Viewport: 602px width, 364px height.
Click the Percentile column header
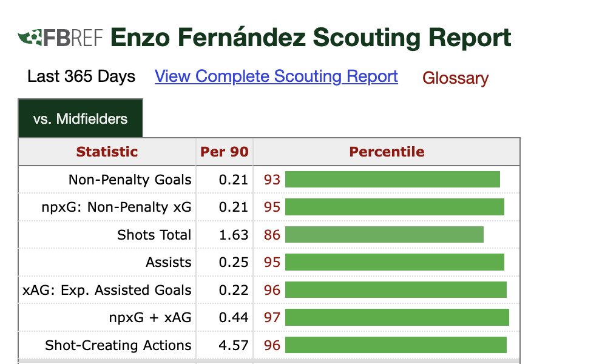387,152
